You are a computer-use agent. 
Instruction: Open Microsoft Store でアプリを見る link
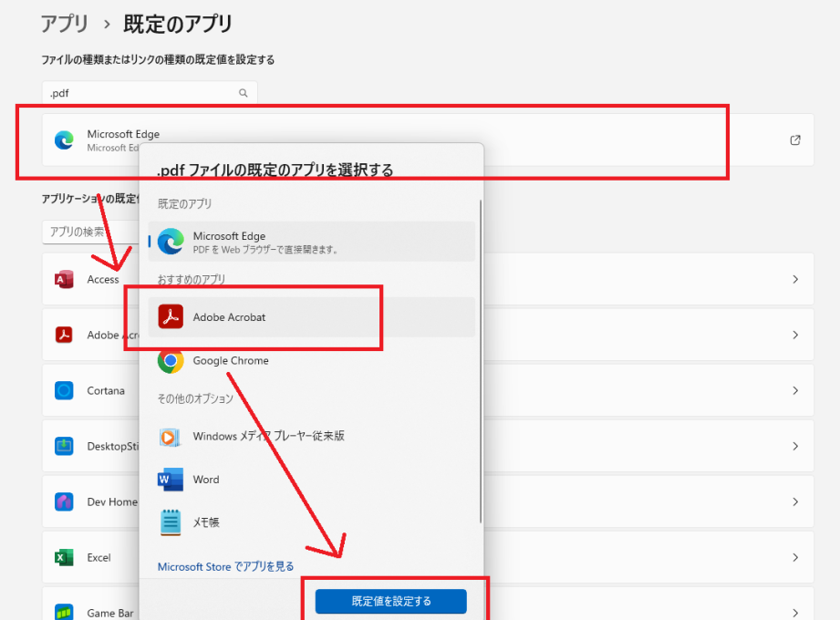[x=225, y=566]
